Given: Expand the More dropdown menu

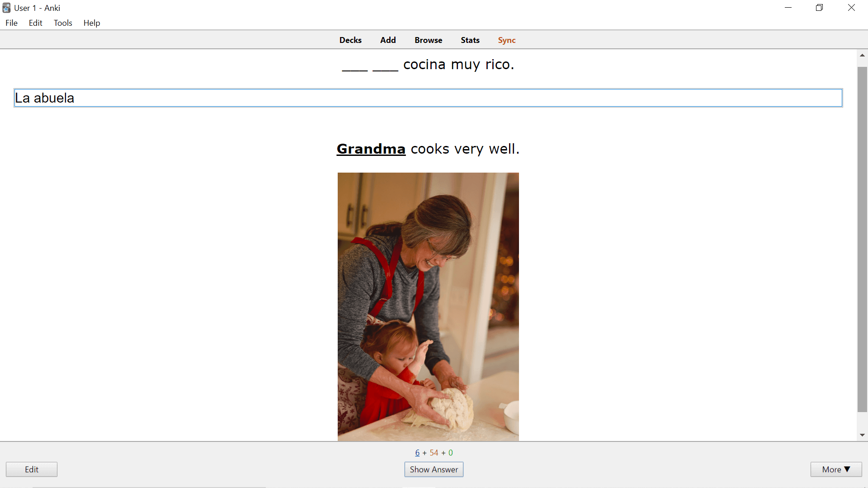Looking at the screenshot, I should click(836, 469).
